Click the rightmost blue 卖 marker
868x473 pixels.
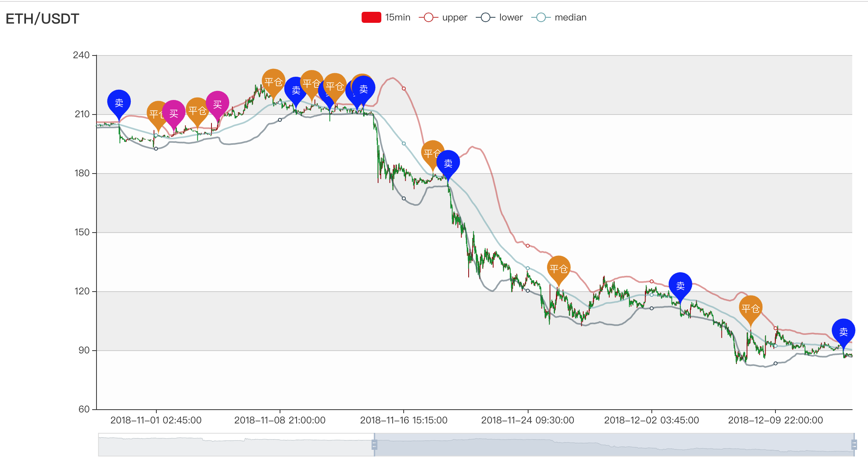[843, 331]
